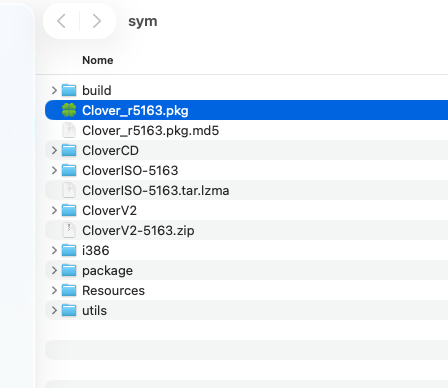448x388 pixels.
Task: Go back with the left chevron button
Action: 61,21
